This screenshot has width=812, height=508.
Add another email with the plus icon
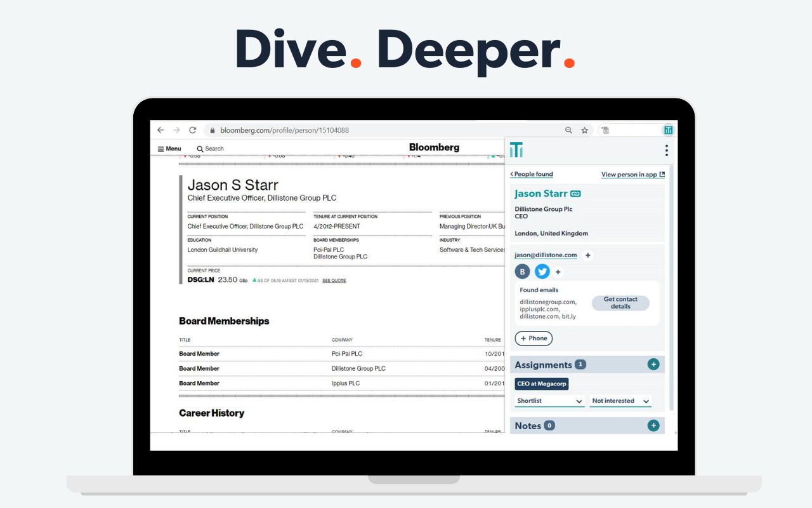pyautogui.click(x=588, y=255)
